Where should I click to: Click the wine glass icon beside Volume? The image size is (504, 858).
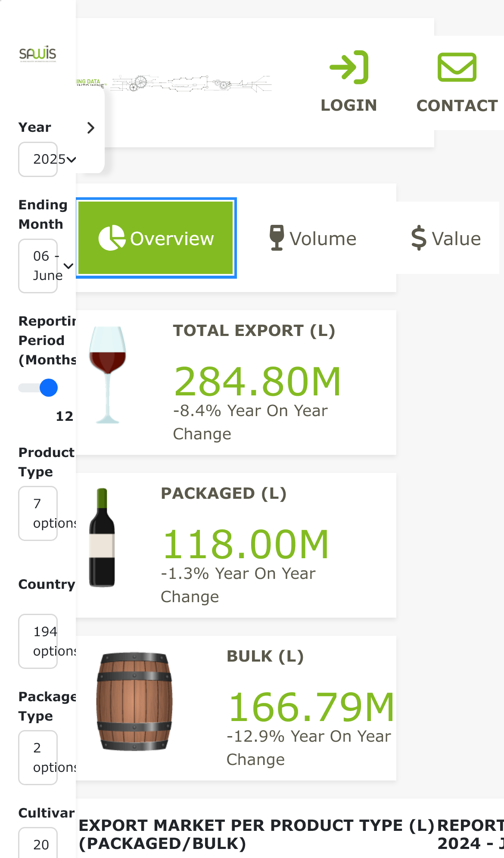tap(277, 238)
